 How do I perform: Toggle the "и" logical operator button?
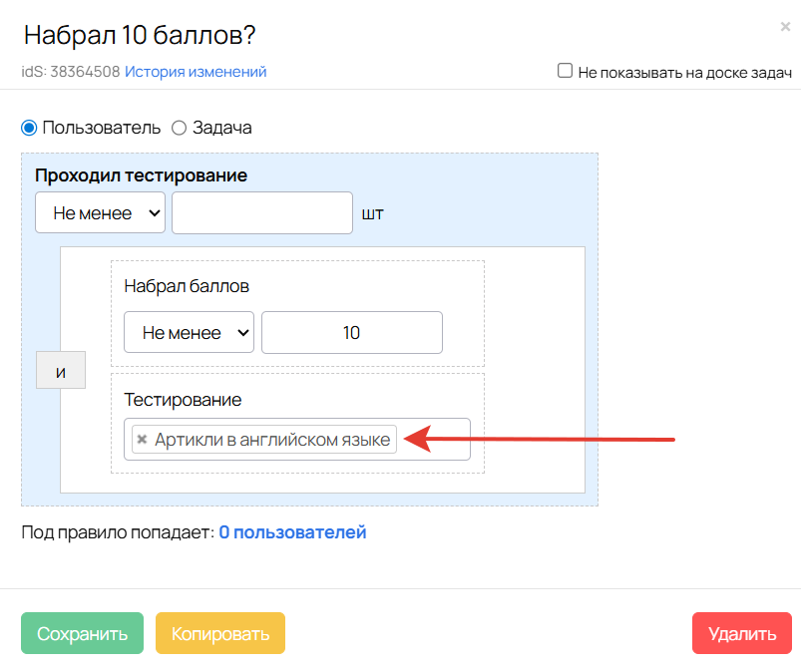(x=61, y=372)
